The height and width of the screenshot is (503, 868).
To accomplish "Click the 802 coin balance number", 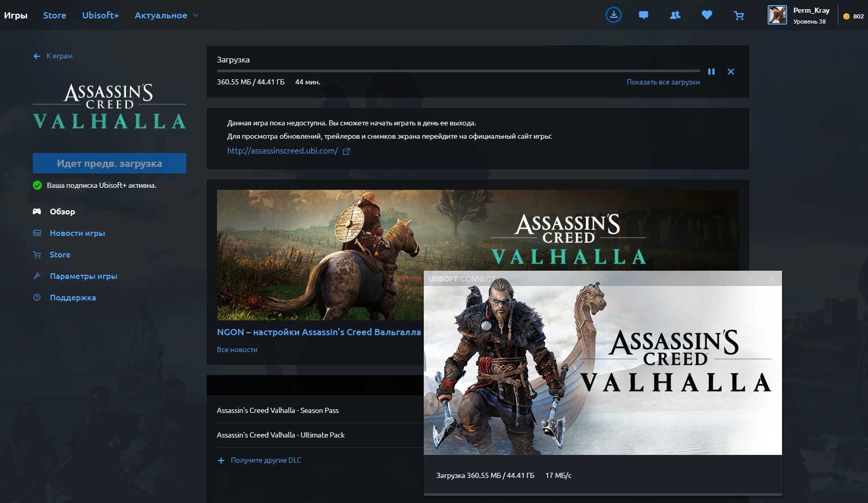I will click(x=858, y=16).
